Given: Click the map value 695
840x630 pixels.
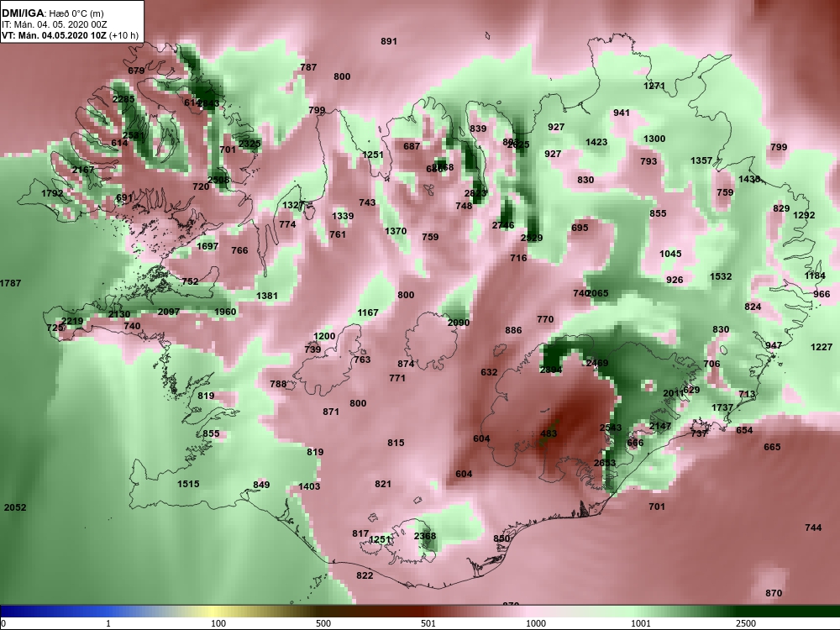Looking at the screenshot, I should 580,227.
